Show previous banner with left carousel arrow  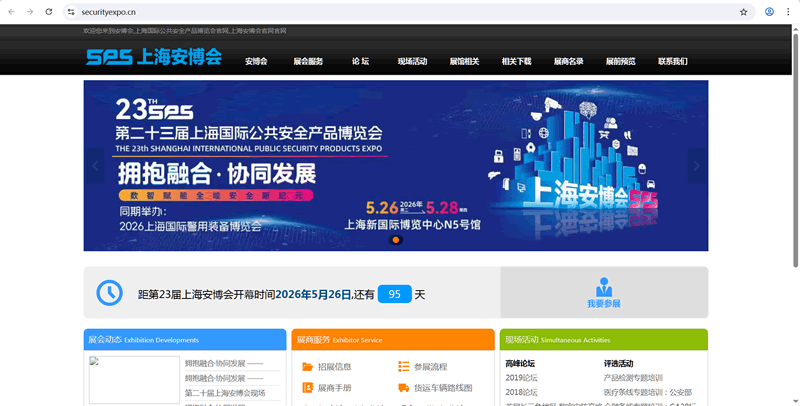click(96, 165)
